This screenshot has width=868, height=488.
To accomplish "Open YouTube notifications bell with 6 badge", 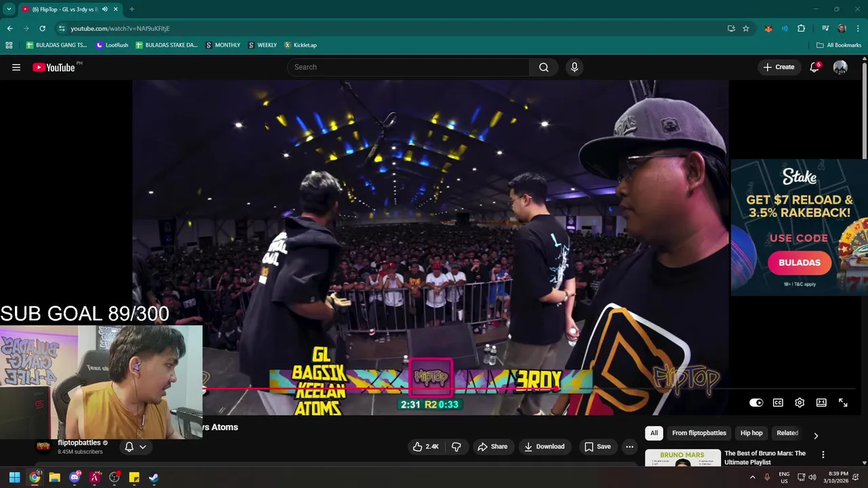I will tap(814, 67).
